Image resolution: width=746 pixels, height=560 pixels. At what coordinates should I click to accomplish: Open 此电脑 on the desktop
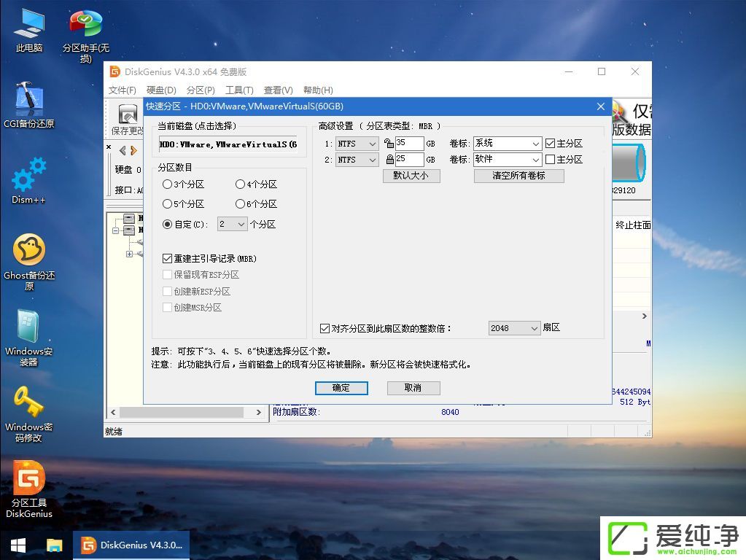point(28,26)
